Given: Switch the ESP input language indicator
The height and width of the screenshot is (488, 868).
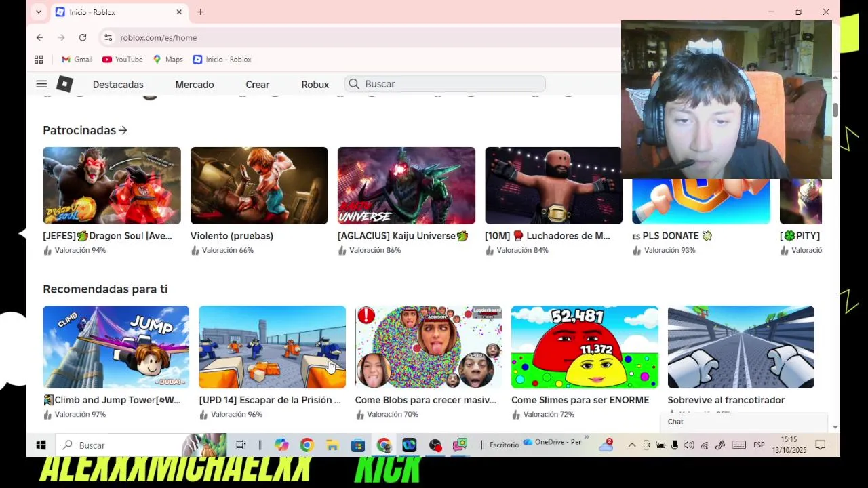Looking at the screenshot, I should 759,445.
